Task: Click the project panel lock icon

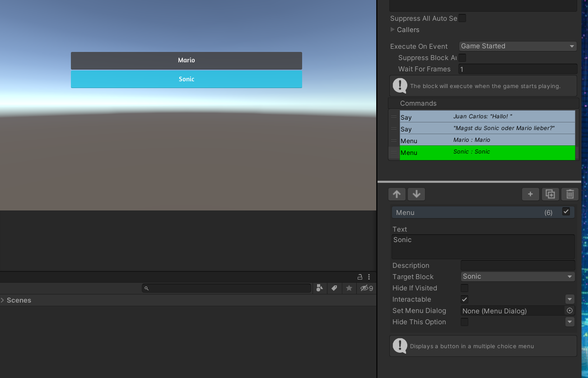Action: [360, 277]
